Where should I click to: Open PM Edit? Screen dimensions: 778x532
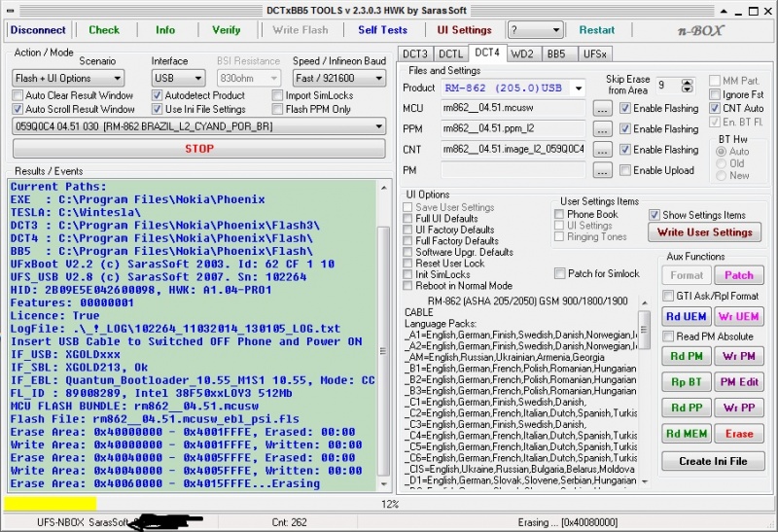[x=739, y=382]
